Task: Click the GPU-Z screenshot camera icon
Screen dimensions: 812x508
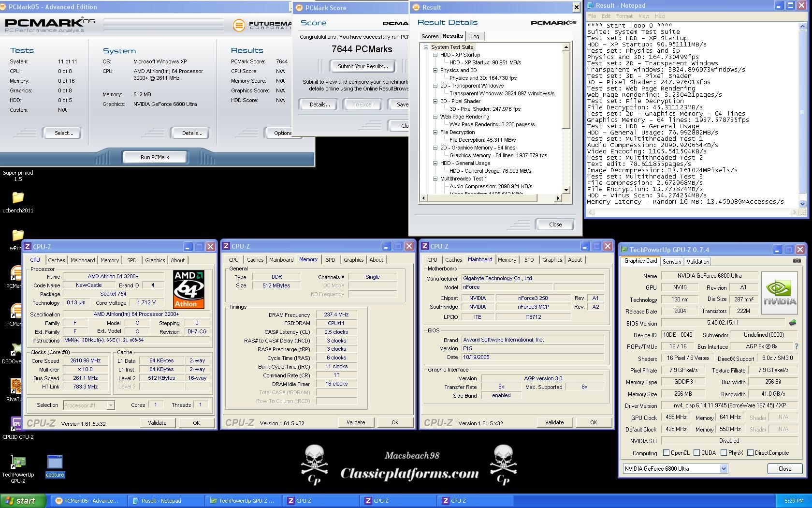Action: pyautogui.click(x=797, y=261)
